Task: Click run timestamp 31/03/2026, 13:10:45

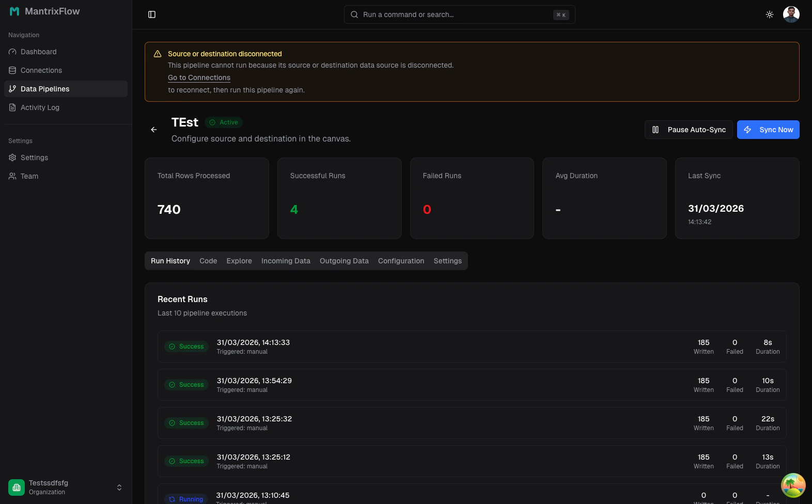Action: [x=253, y=495]
